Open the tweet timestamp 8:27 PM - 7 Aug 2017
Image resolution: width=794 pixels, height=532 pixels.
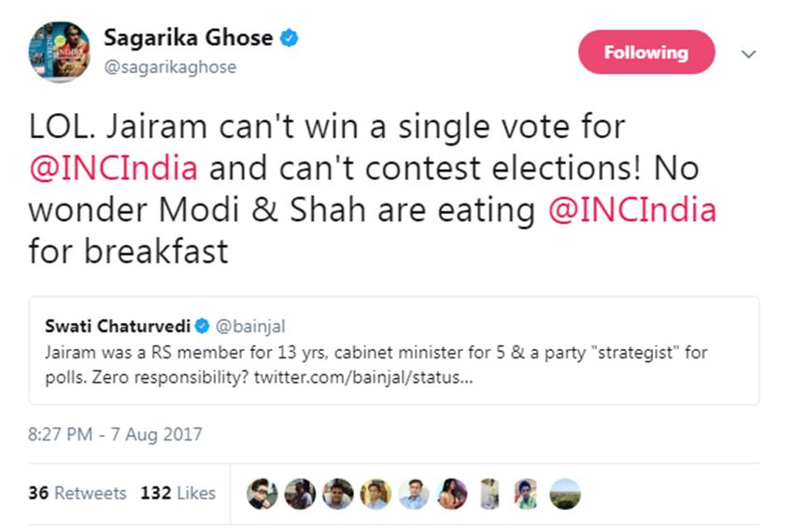(x=115, y=434)
